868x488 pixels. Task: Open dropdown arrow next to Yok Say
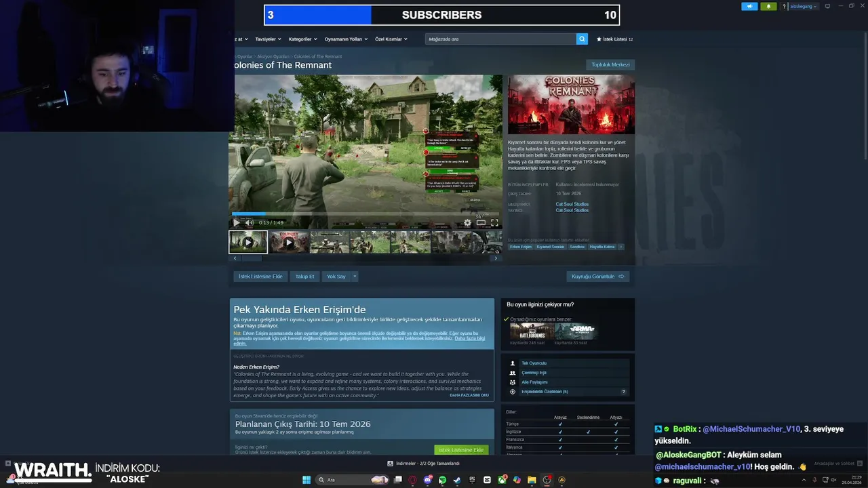coord(355,277)
